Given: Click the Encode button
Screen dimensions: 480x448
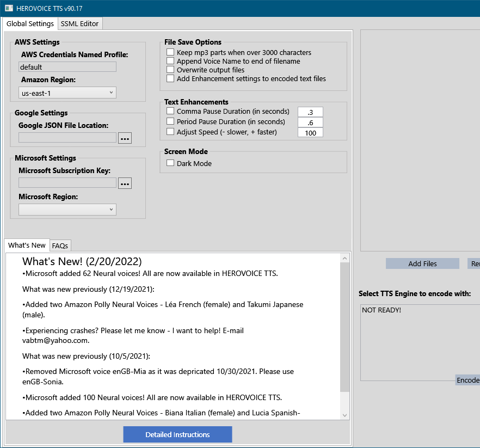Looking at the screenshot, I should pos(468,380).
